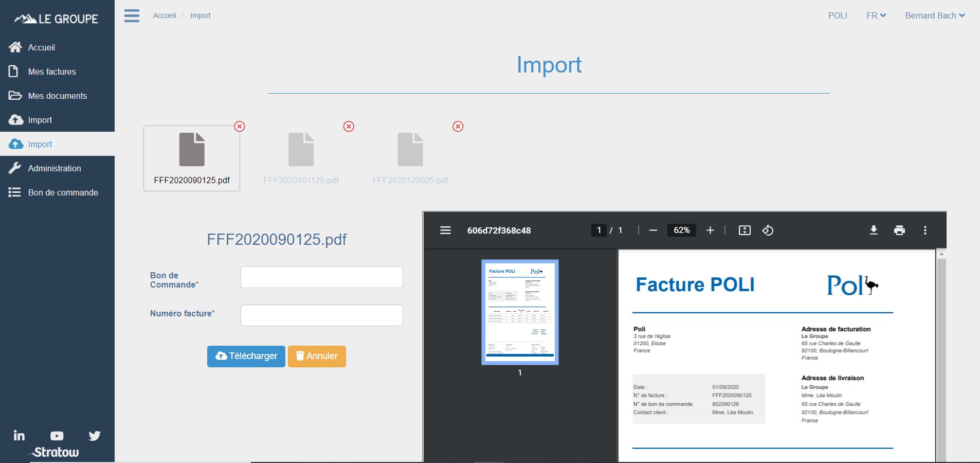Screen dimensions: 980x463
Task: Click the Facture POLI heading in the PDF
Action: [695, 284]
